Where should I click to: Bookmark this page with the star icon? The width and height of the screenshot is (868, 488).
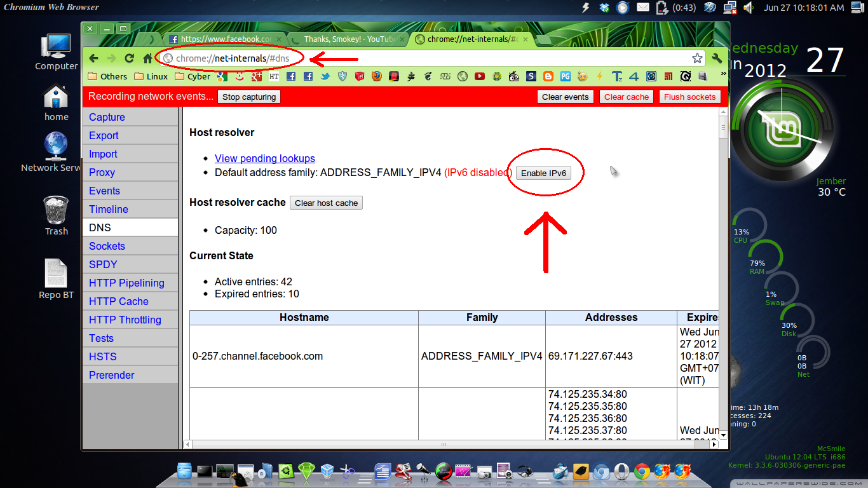coord(697,58)
